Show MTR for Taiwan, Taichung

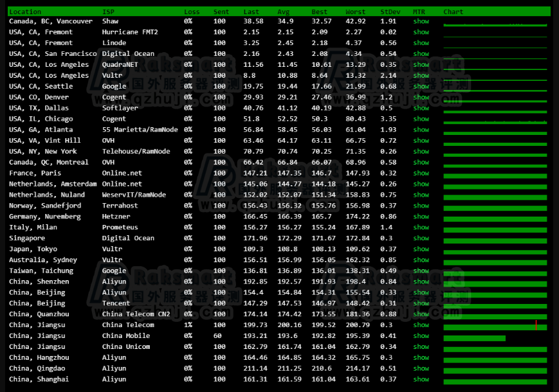coord(421,271)
